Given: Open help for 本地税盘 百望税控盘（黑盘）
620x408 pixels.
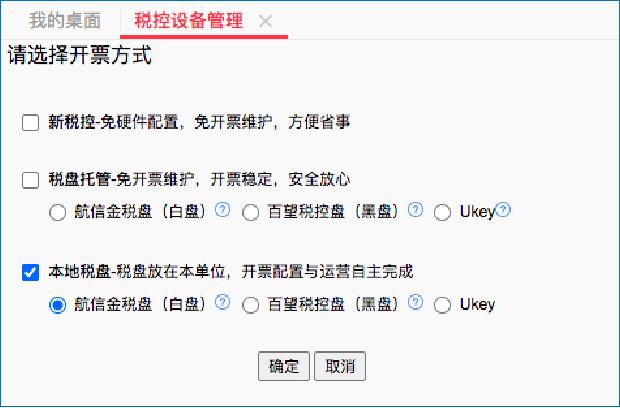Looking at the screenshot, I should [x=416, y=303].
